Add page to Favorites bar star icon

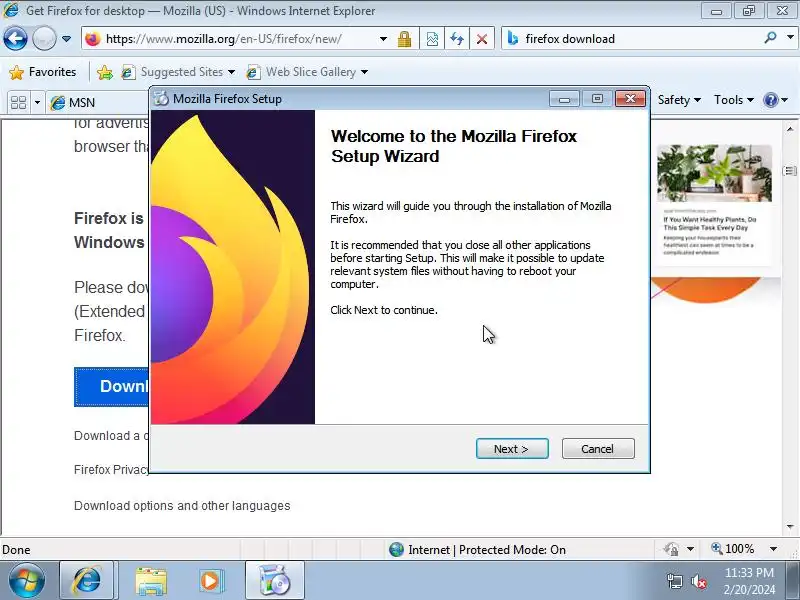coord(105,72)
